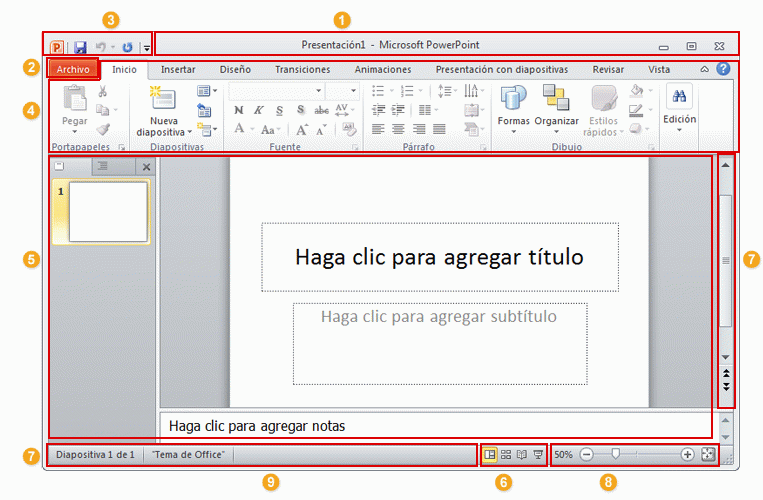This screenshot has height=500, width=763.
Task: Minimize the ribbon with the caret arrow
Action: pos(704,69)
